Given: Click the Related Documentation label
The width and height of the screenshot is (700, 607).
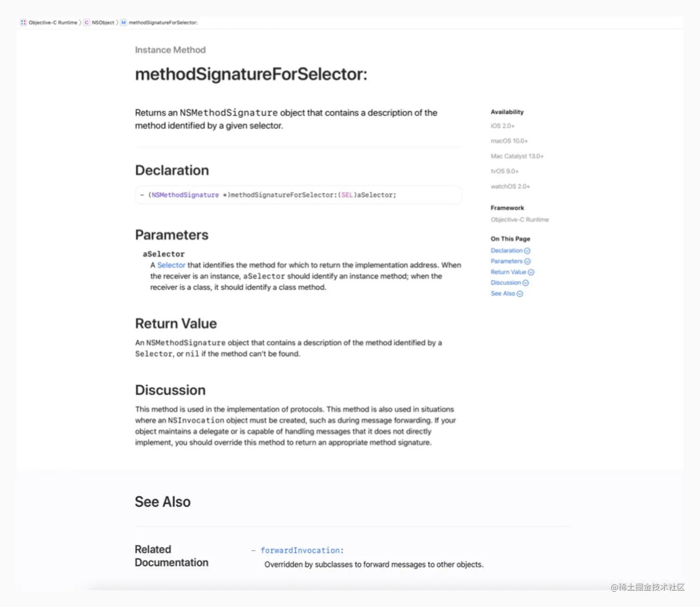Looking at the screenshot, I should point(171,556).
